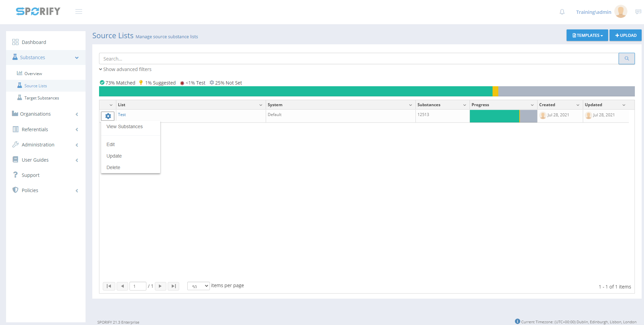
Task: Click the notification bell icon
Action: [x=562, y=12]
